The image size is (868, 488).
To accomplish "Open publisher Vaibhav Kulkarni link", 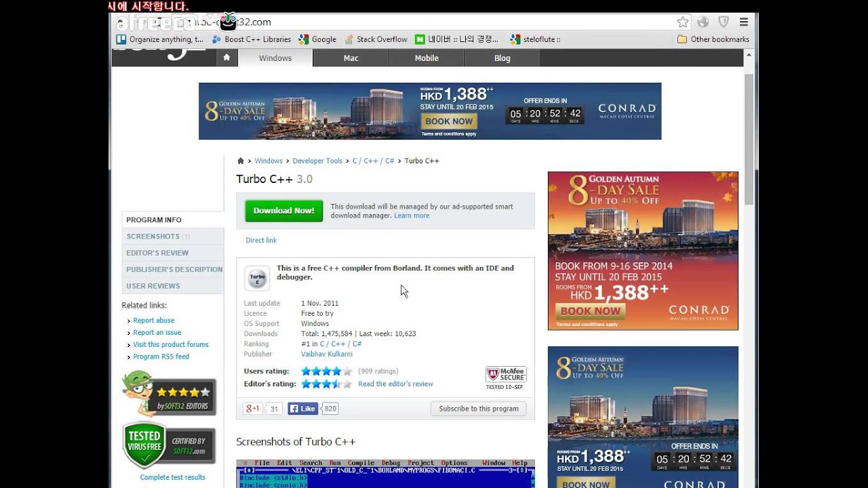I will pyautogui.click(x=327, y=354).
